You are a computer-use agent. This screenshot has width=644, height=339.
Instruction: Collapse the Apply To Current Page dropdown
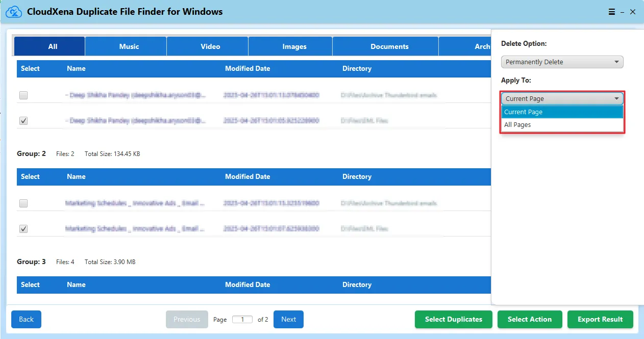pos(562,98)
